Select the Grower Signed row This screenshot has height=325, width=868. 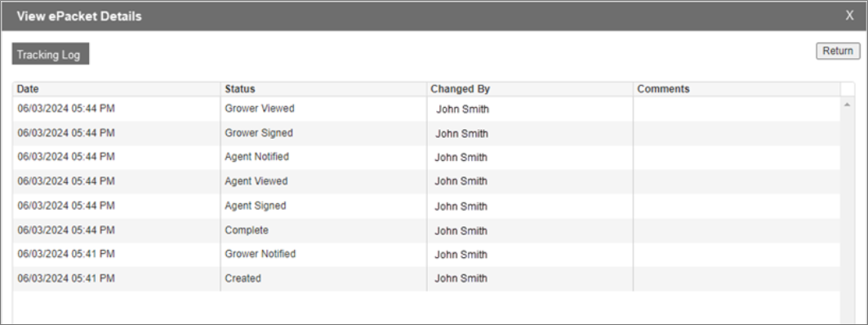point(426,133)
